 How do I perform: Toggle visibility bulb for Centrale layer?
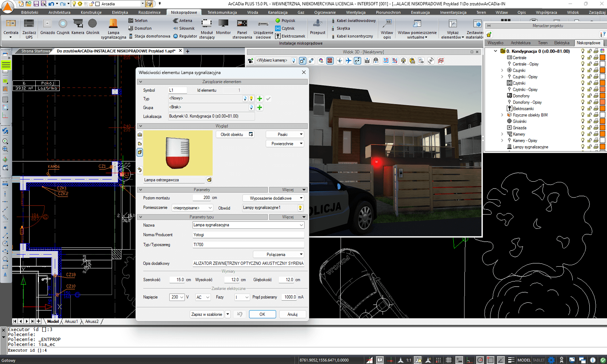[x=583, y=58]
